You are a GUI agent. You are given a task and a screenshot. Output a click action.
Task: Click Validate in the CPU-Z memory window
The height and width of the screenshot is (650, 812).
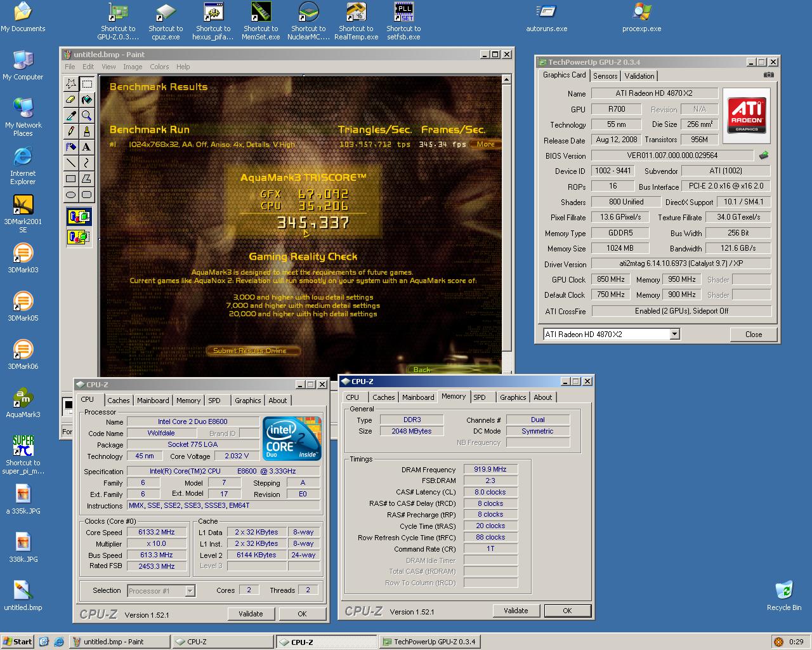click(516, 611)
